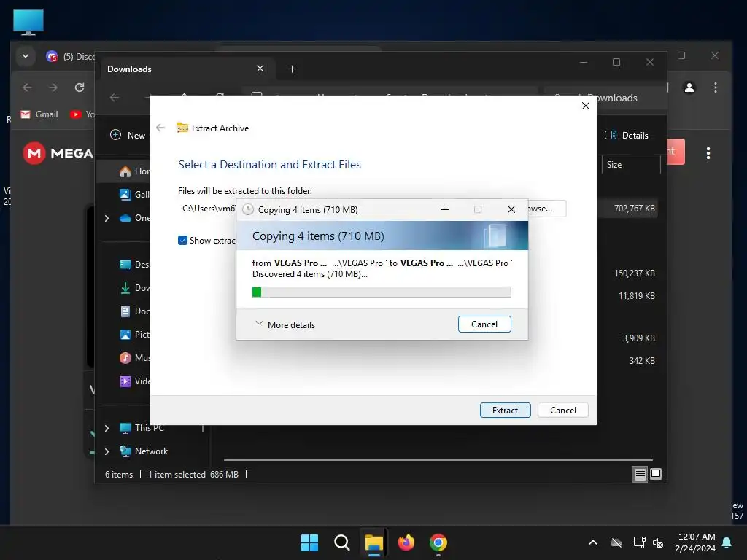
Task: Click the destination folder path field
Action: point(207,209)
